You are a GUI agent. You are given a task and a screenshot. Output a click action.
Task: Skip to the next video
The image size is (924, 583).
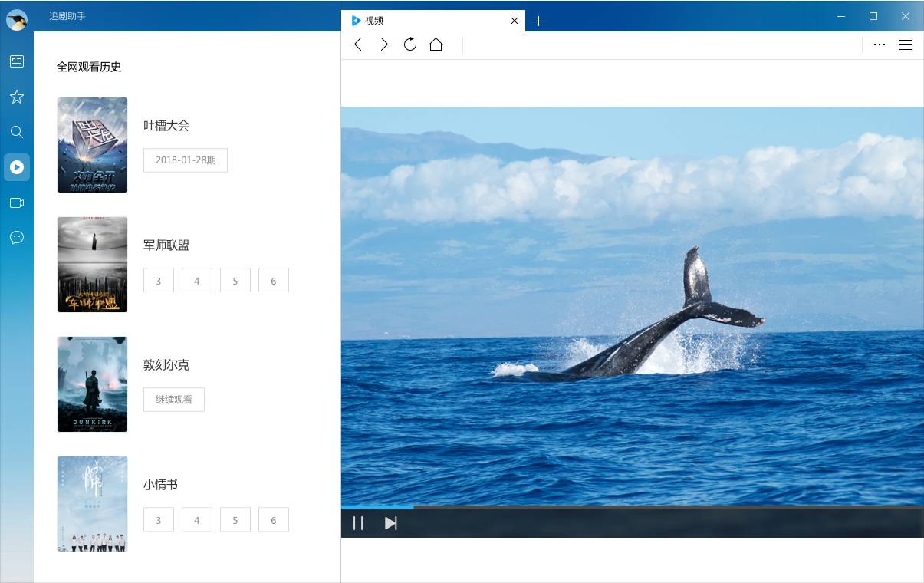tap(391, 523)
